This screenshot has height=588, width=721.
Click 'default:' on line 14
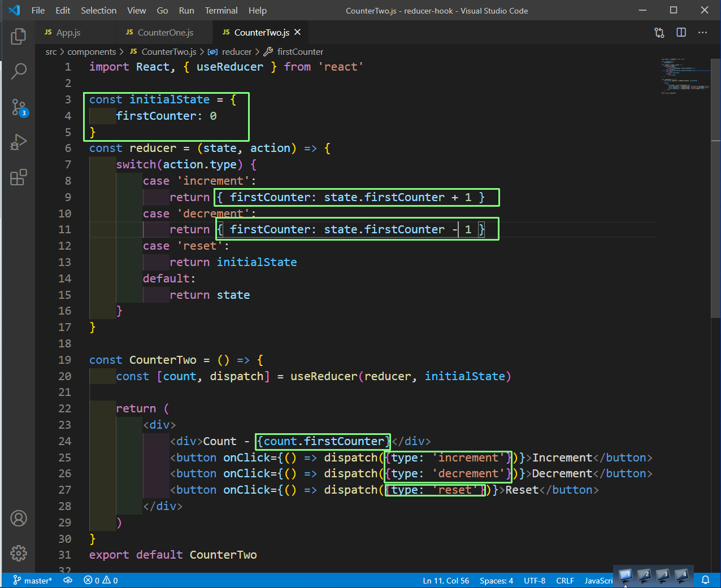point(169,278)
